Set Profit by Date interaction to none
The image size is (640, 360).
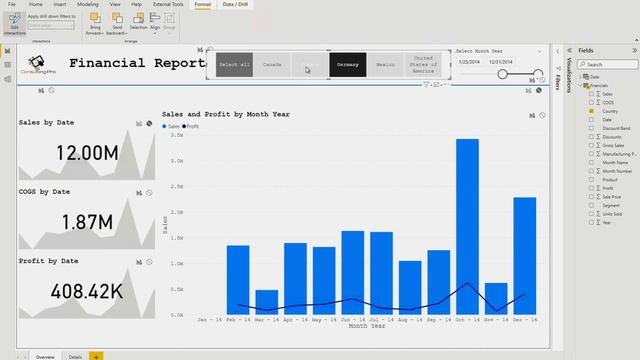pyautogui.click(x=149, y=262)
